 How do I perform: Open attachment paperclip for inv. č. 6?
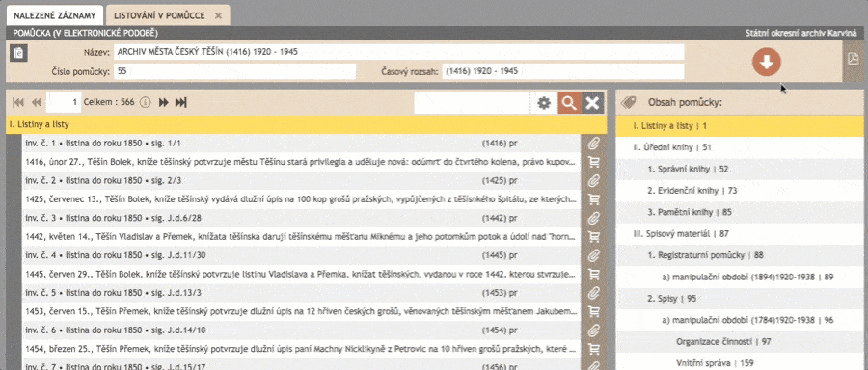[x=594, y=330]
